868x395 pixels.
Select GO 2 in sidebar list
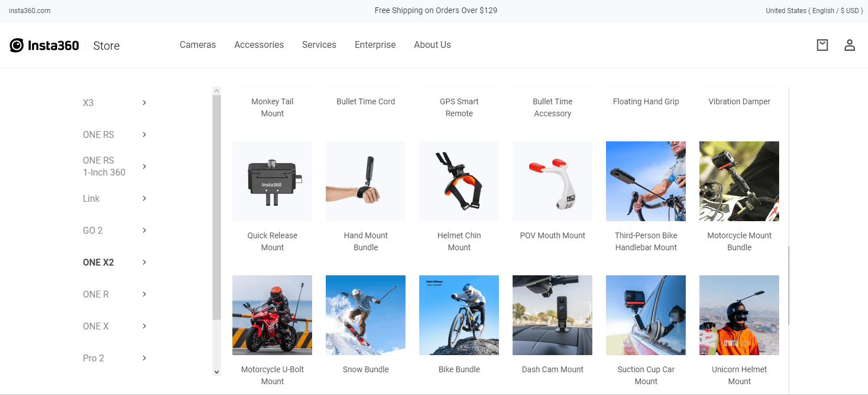(93, 230)
